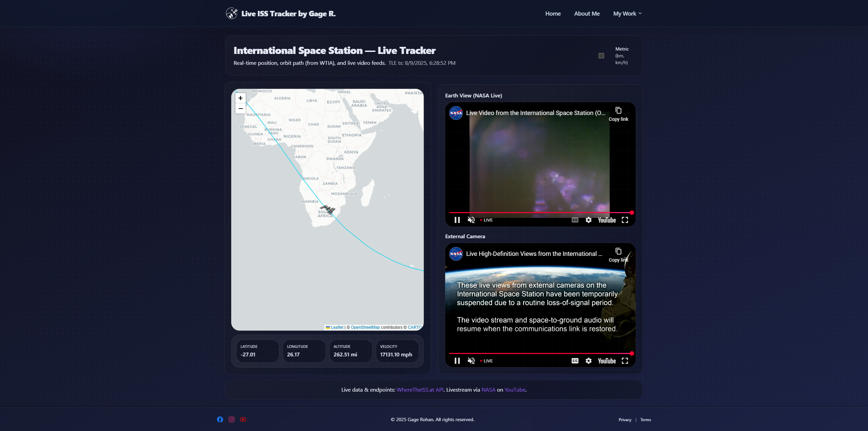Image resolution: width=868 pixels, height=431 pixels.
Task: Click the NASA logo on the External Camera video
Action: [x=456, y=254]
